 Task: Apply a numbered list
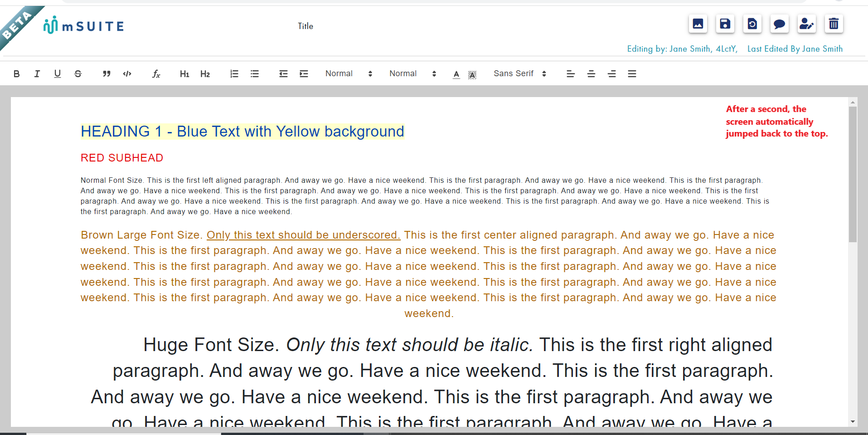tap(234, 73)
